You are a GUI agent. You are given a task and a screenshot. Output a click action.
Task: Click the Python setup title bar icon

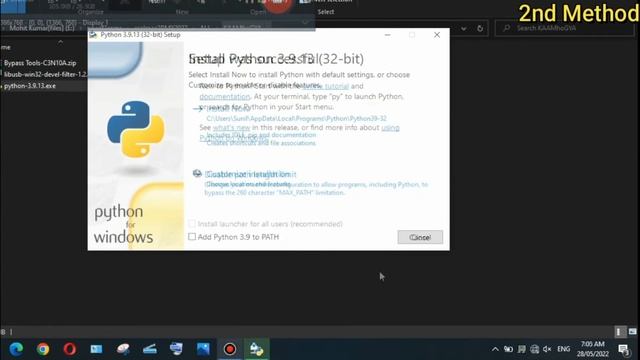93,35
